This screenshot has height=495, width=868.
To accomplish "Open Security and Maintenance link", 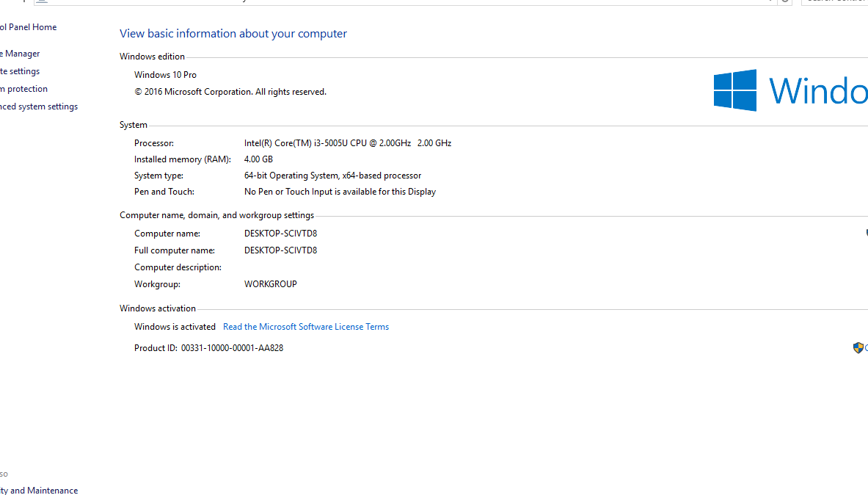I will click(x=39, y=490).
